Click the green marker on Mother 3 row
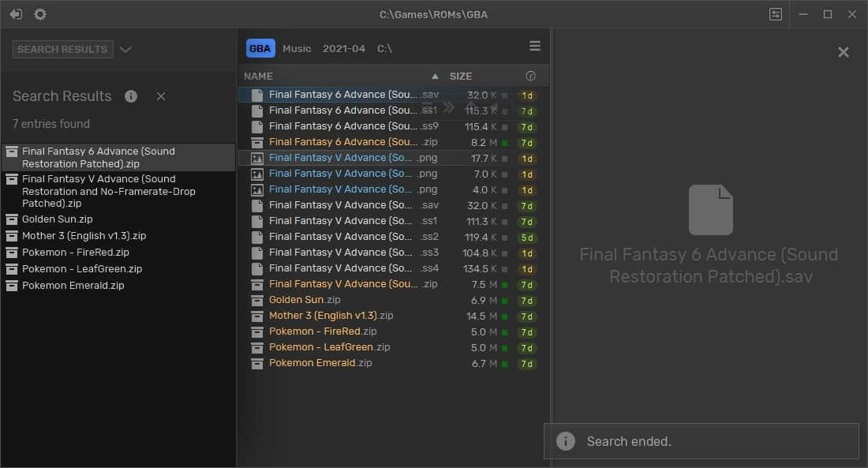 [x=505, y=316]
